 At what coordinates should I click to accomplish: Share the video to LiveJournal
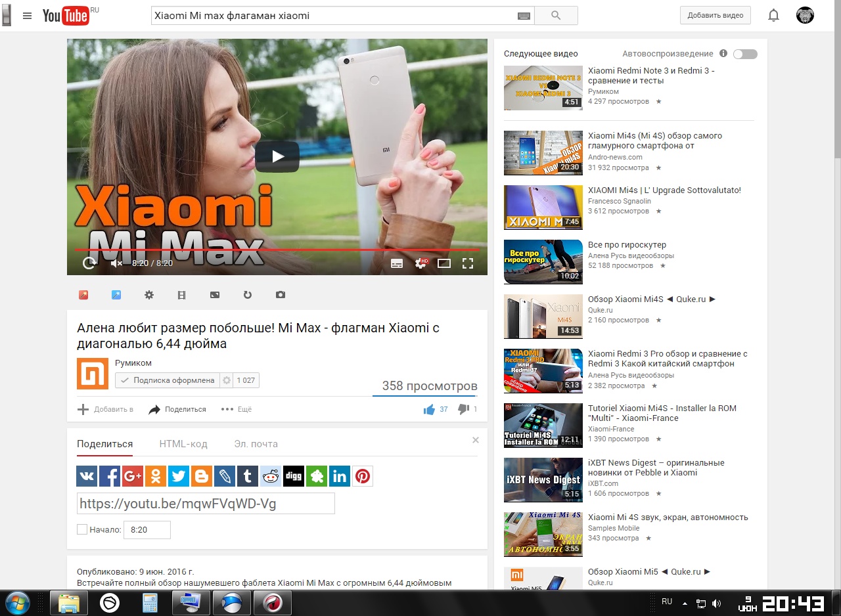click(x=225, y=476)
